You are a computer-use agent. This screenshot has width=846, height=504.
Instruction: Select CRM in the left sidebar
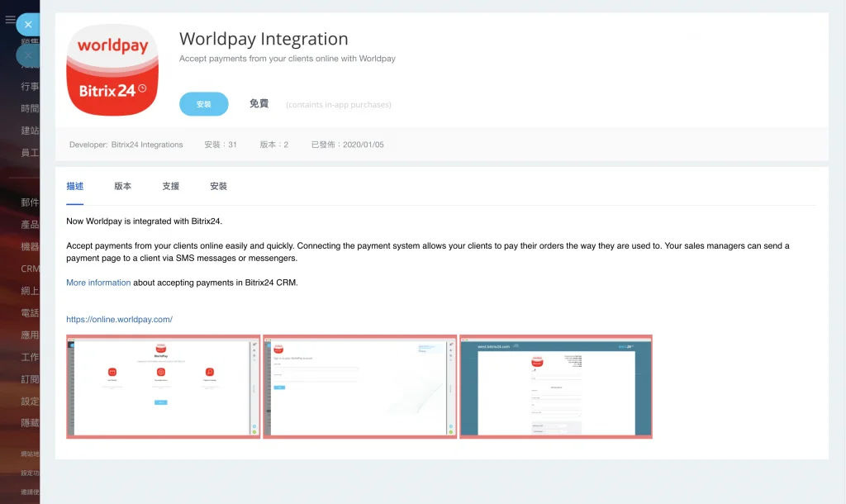tap(30, 269)
